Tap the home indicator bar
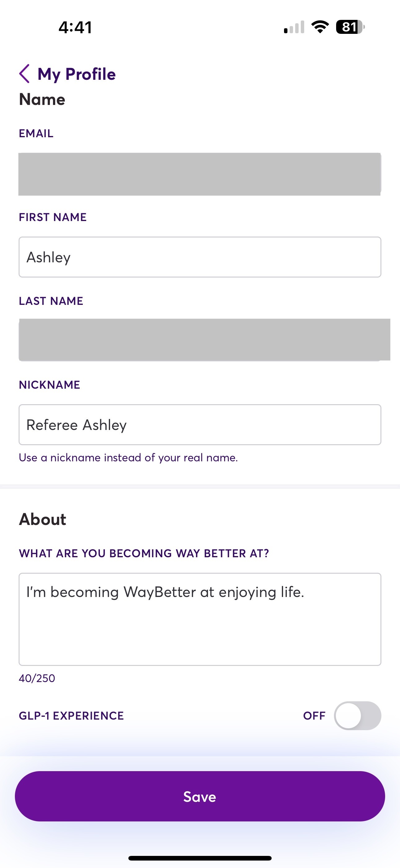The image size is (400, 868). [200, 858]
